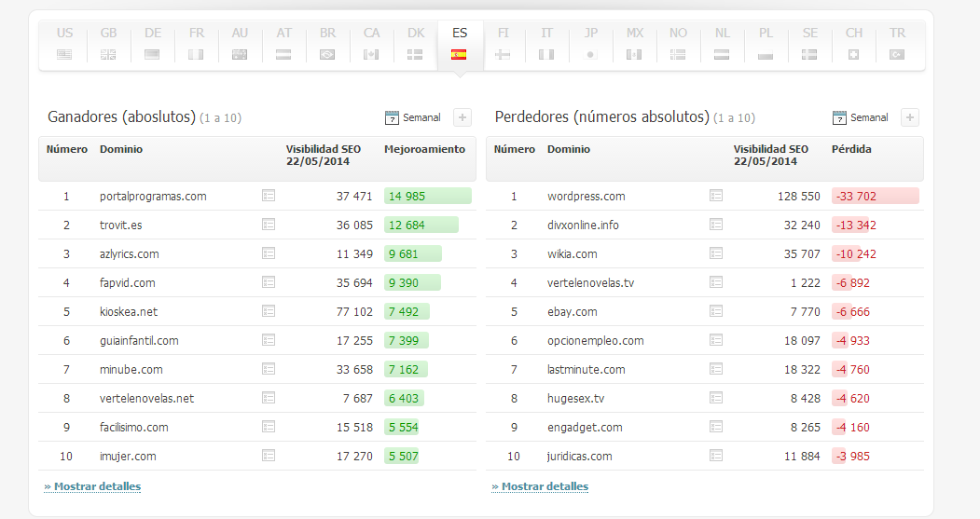Click domain juridicas.com
980x519 pixels.
point(579,456)
